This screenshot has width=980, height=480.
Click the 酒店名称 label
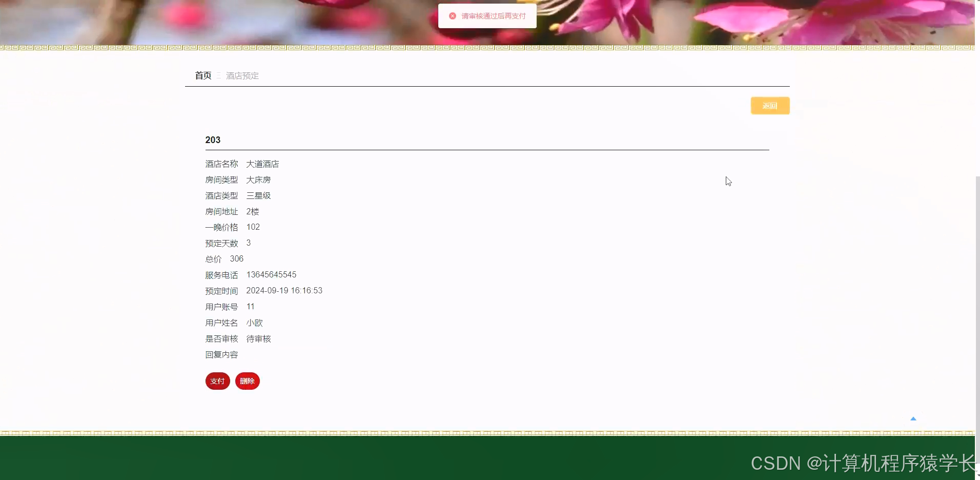point(221,164)
